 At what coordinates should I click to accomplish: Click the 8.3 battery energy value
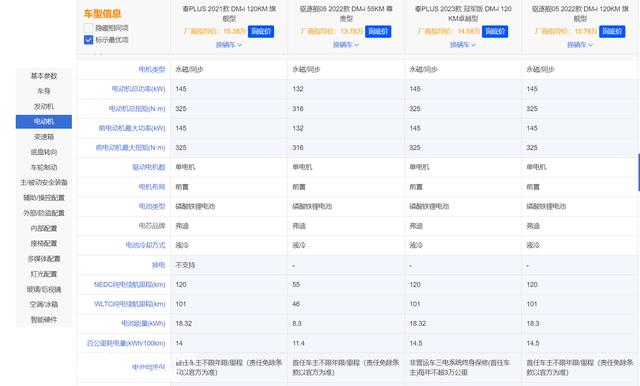click(x=297, y=324)
